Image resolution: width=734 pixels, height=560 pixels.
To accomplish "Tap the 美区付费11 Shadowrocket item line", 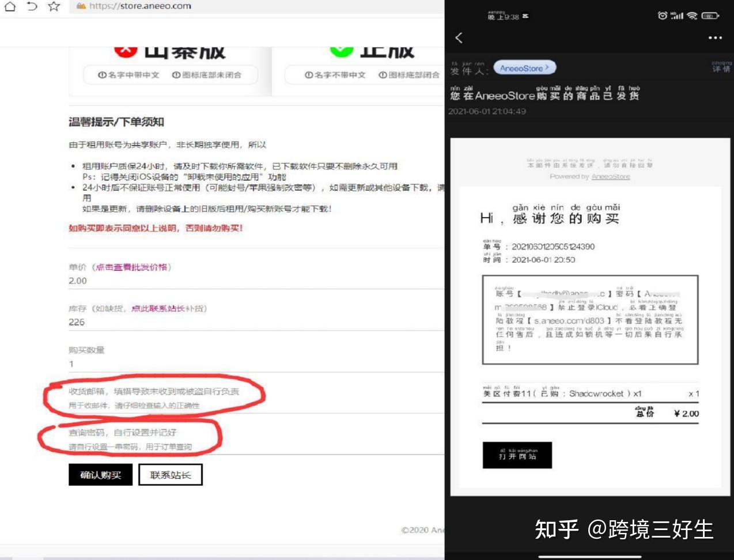I will (x=562, y=393).
